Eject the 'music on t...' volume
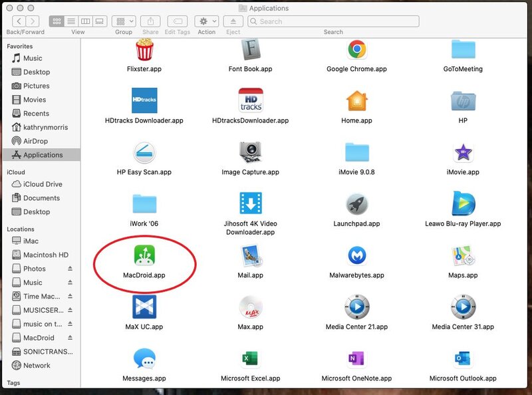The width and height of the screenshot is (532, 395). (x=70, y=324)
